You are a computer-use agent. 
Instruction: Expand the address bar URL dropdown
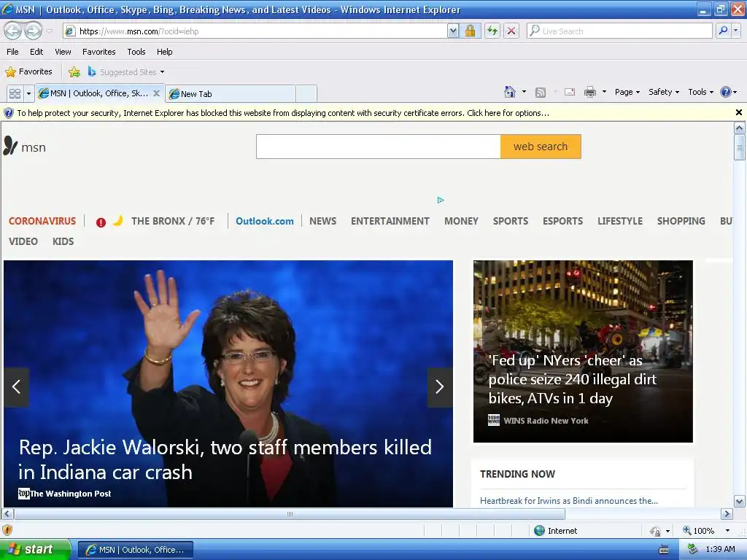pyautogui.click(x=453, y=31)
